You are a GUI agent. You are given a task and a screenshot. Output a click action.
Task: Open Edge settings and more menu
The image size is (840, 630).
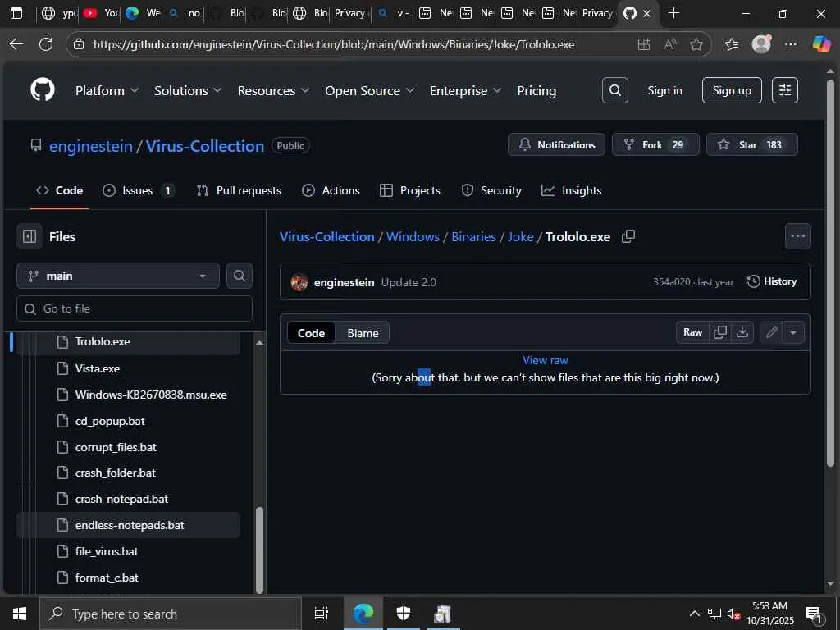[791, 44]
